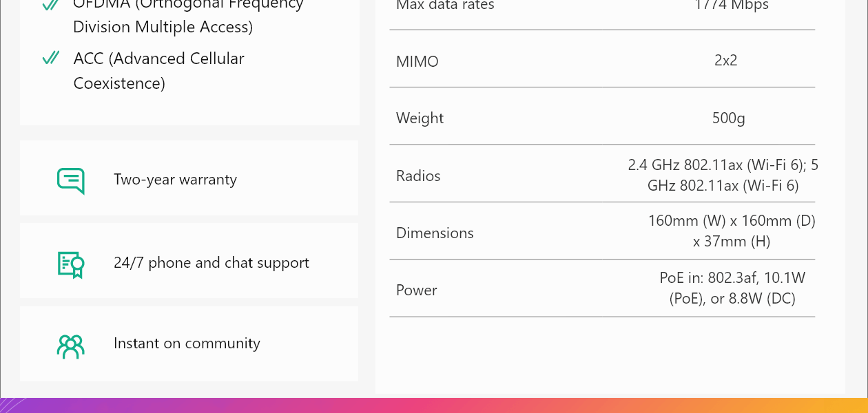Click the speech bubble warranty icon
The image size is (868, 413).
[x=70, y=180]
